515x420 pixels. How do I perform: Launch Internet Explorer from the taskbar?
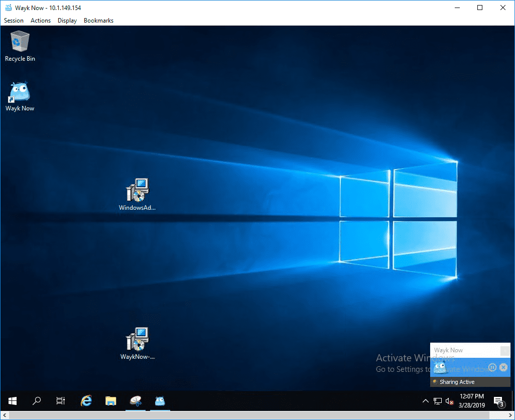[x=86, y=400]
